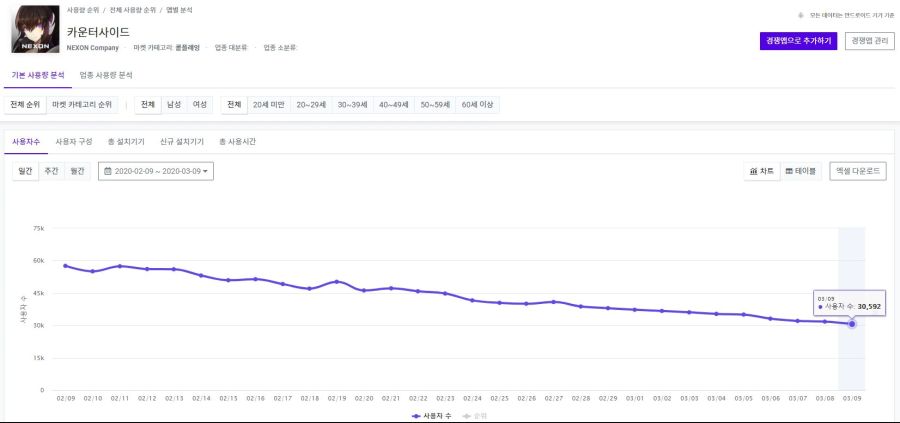
Task: Click the 업종 소분류 label
Action: [280, 48]
